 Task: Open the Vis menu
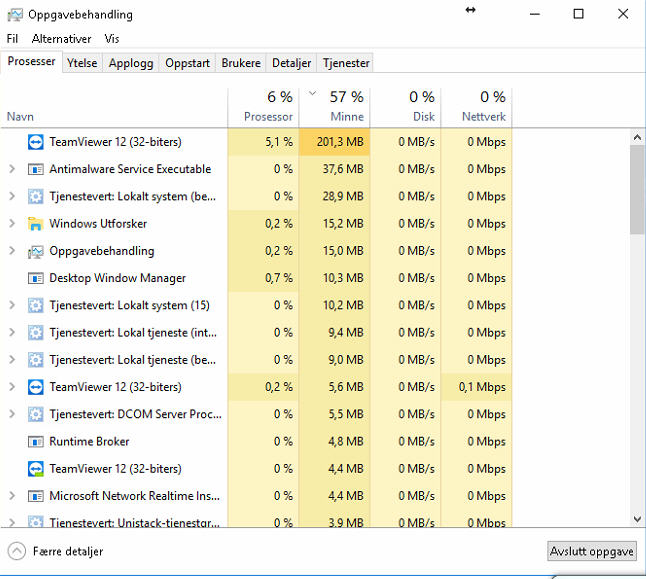click(x=112, y=39)
